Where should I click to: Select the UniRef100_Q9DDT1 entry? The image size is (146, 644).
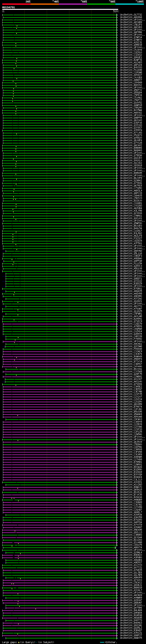coord(131,278)
